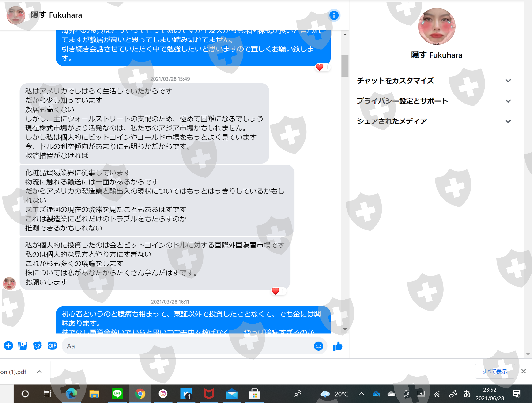The width and height of the screenshot is (532, 403).
Task: Attach a photo with image icon
Action: 23,346
